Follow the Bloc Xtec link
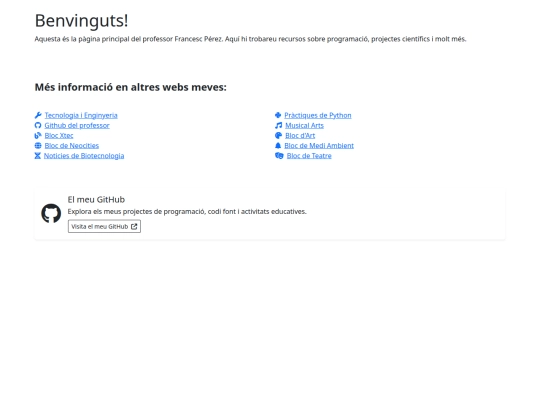Image resolution: width=540 pixels, height=405 pixels. (59, 136)
